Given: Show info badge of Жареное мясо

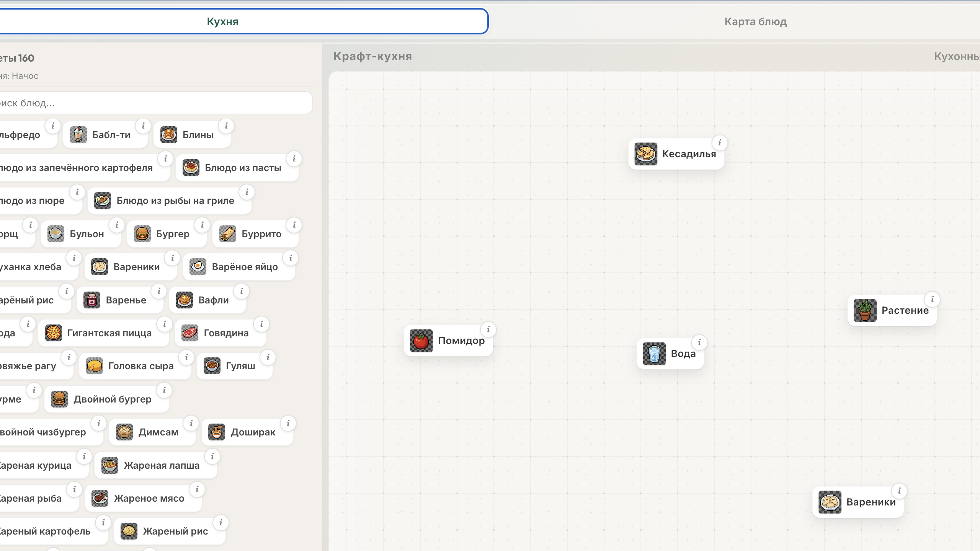Looking at the screenshot, I should coord(197,489).
